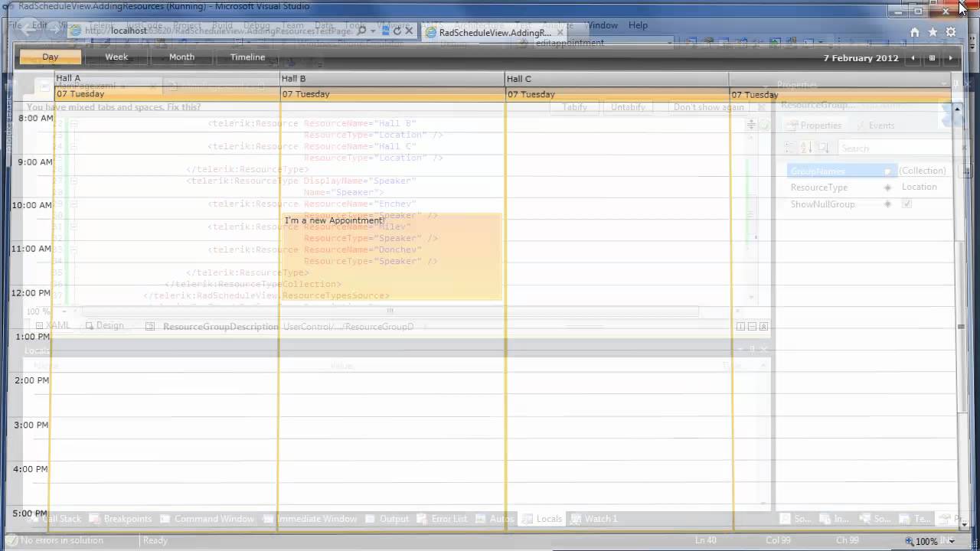The height and width of the screenshot is (551, 980).
Task: Open browser Favorites star icon
Action: [x=933, y=32]
